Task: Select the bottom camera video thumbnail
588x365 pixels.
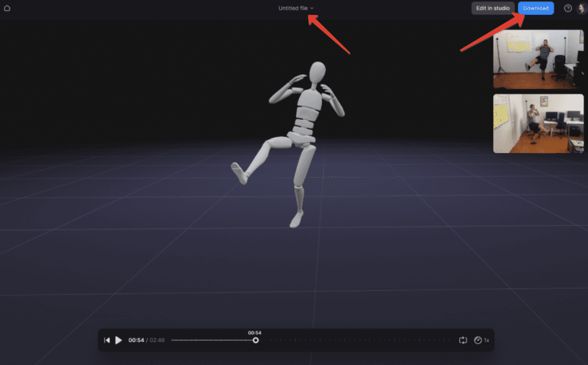Action: click(x=538, y=124)
